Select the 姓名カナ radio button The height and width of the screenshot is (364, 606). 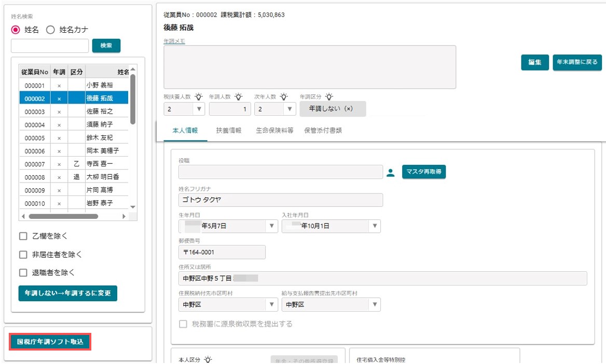(x=50, y=30)
